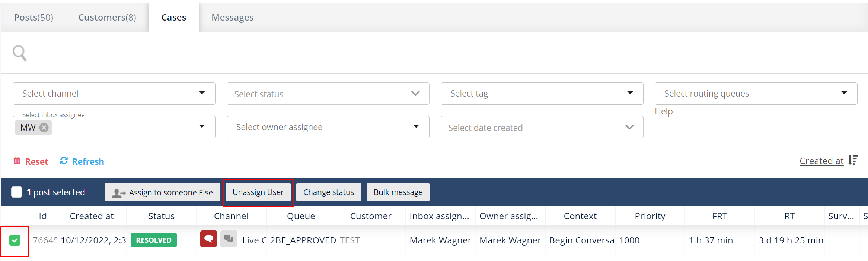Image resolution: width=868 pixels, height=261 pixels.
Task: Click the Context column header
Action: pyautogui.click(x=580, y=216)
